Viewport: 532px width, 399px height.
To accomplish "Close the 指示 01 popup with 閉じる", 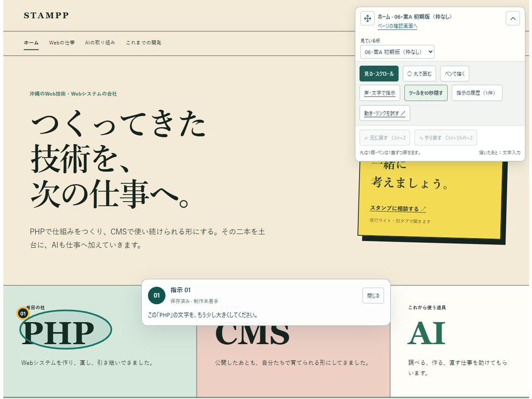I will (x=373, y=295).
